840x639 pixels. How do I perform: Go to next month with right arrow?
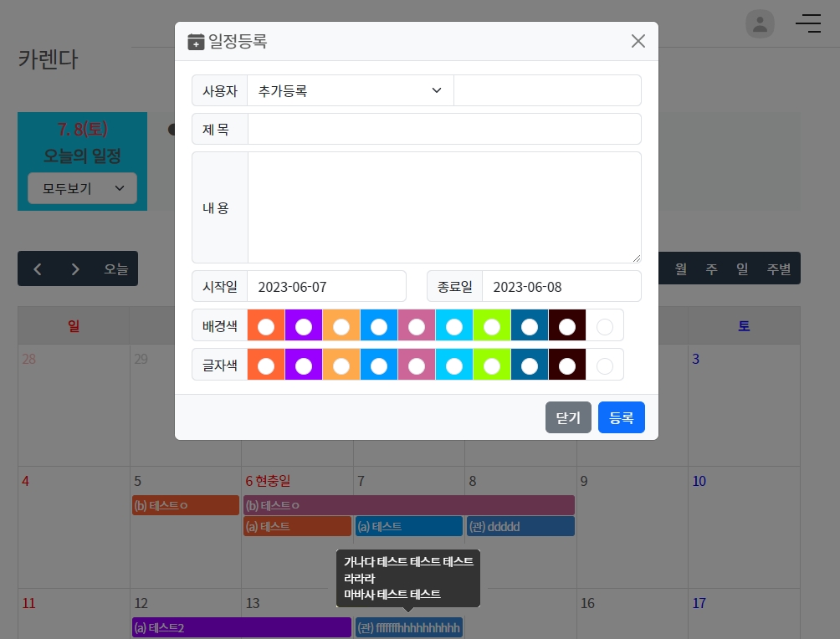click(75, 269)
